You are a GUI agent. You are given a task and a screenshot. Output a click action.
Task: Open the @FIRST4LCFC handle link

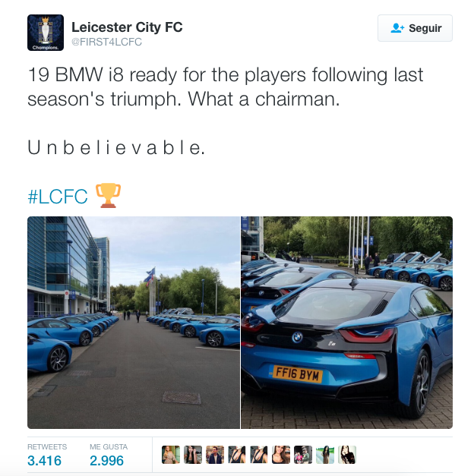point(106,42)
